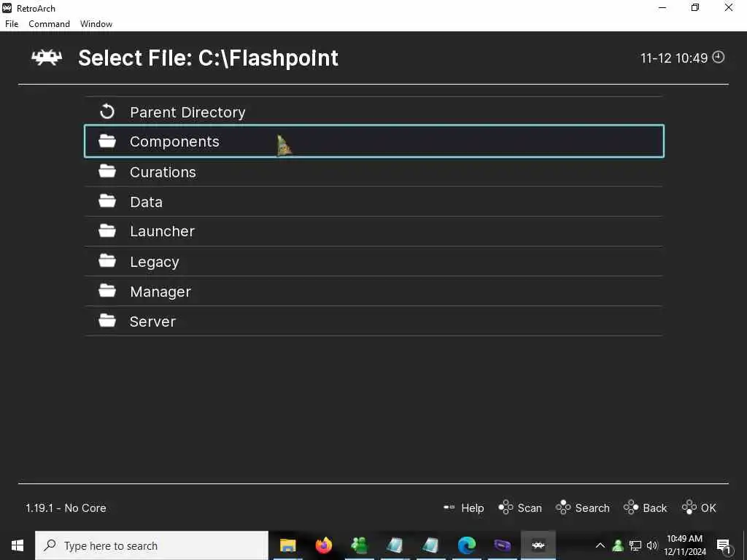The image size is (747, 560).
Task: Close the RetroArch window
Action: pyautogui.click(x=729, y=7)
